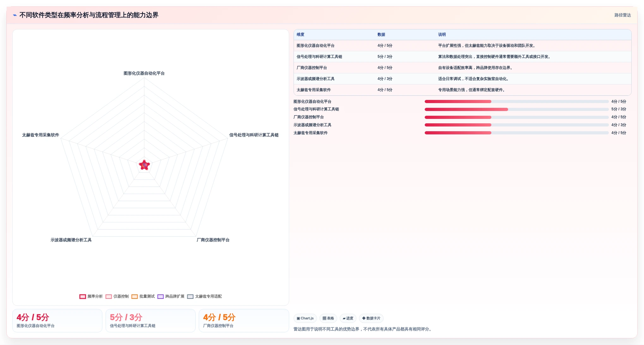The image size is (644, 345).
Task: Click the footnote starting 雷达图用于说明
Action: (363, 329)
